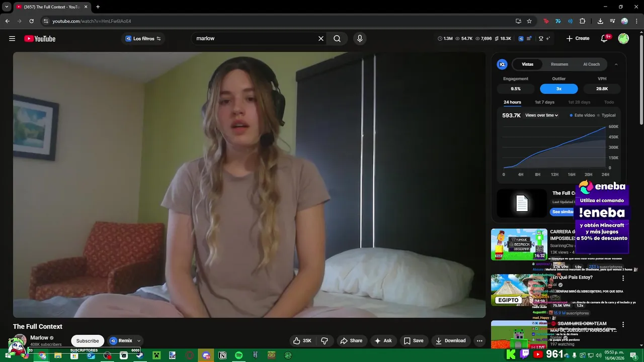Open the list icon next to vidIQ logo
Viewport: 644px width, 362px height.
tap(529, 39)
